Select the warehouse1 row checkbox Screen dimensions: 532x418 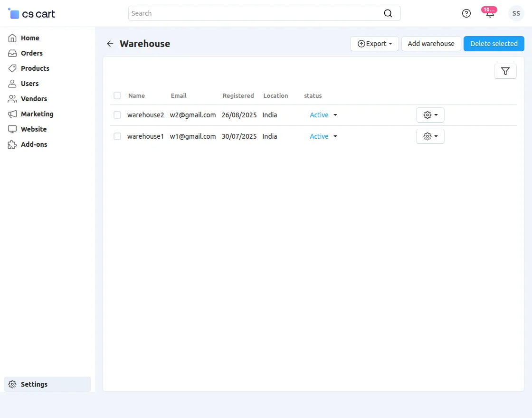coord(117,136)
